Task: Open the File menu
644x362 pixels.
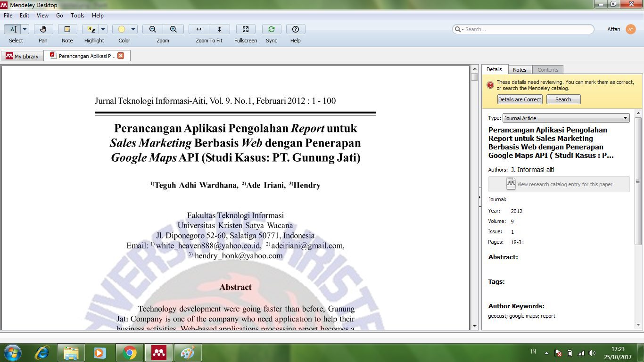Action: point(8,16)
